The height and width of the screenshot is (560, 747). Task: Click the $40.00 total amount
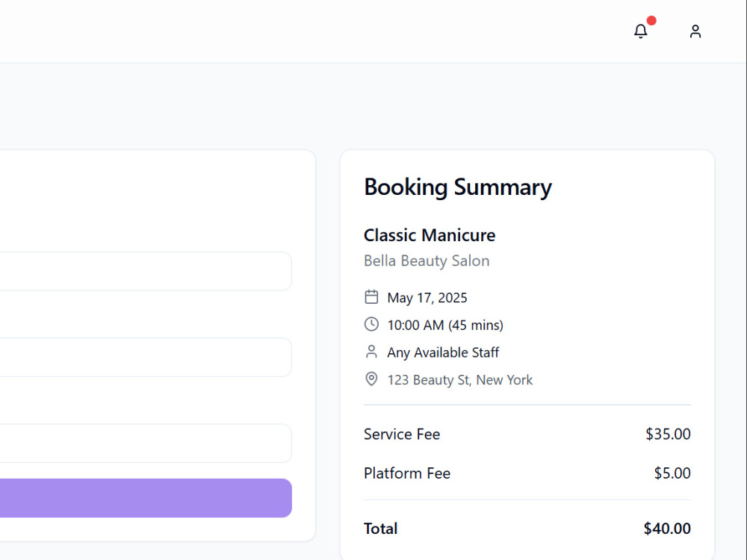tap(667, 529)
